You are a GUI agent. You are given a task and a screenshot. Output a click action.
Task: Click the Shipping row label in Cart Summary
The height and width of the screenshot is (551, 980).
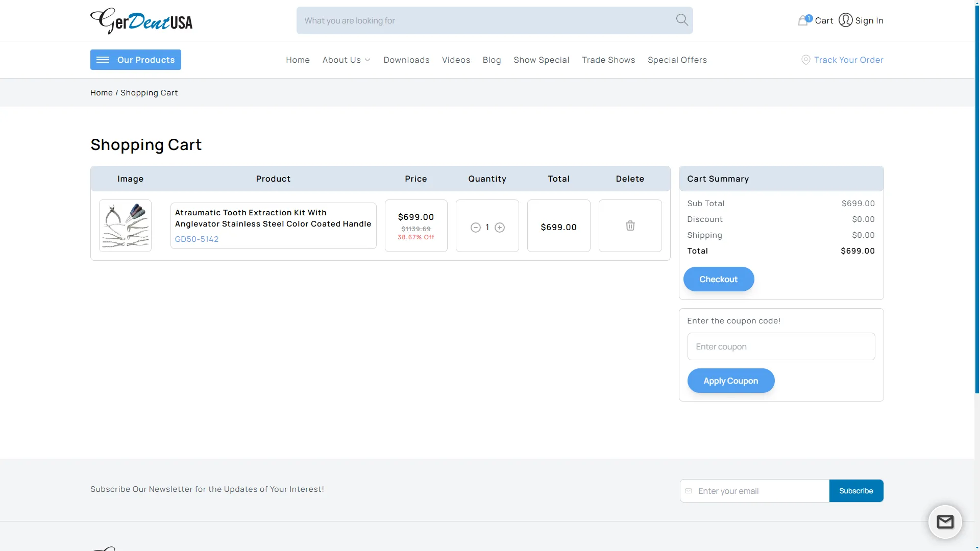704,235
